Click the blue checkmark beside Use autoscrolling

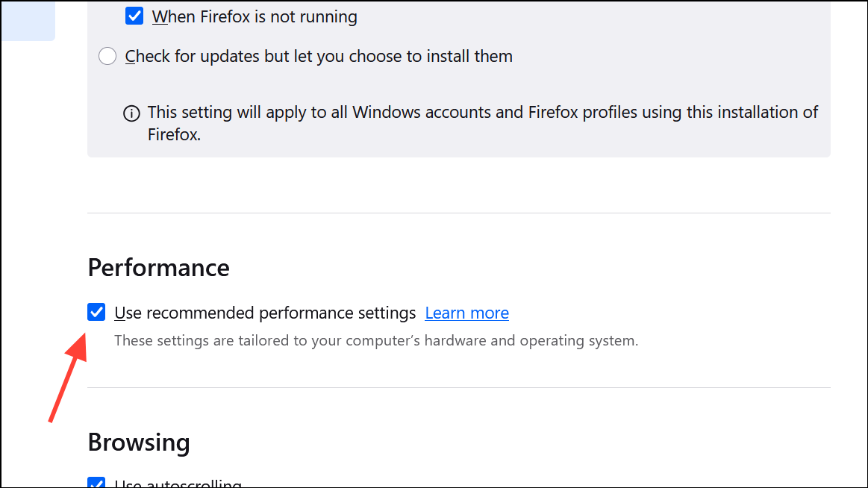[x=96, y=483]
